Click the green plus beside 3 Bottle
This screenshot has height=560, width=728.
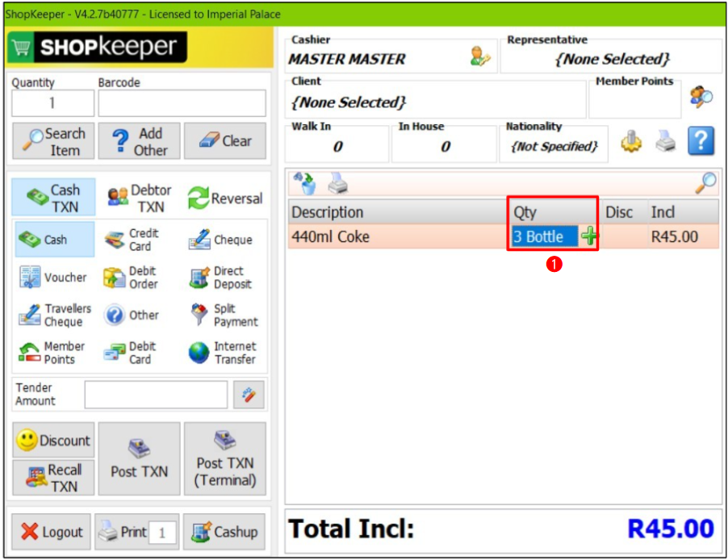pos(590,236)
